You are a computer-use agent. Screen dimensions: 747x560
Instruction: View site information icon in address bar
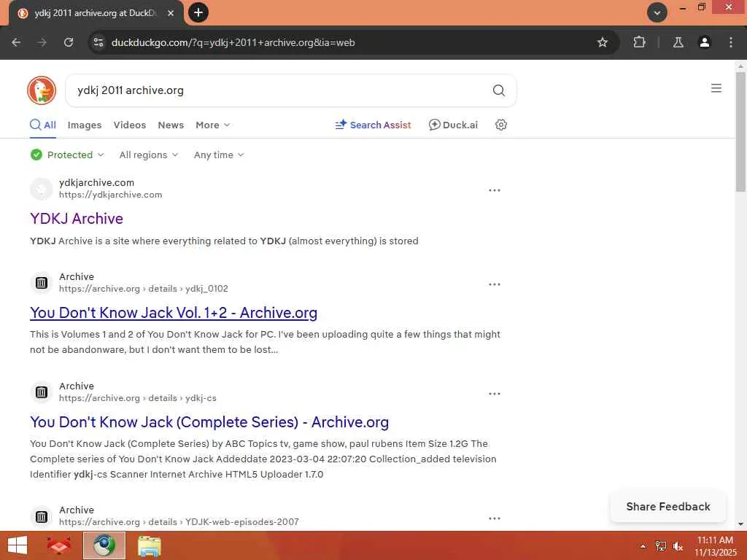pyautogui.click(x=98, y=42)
